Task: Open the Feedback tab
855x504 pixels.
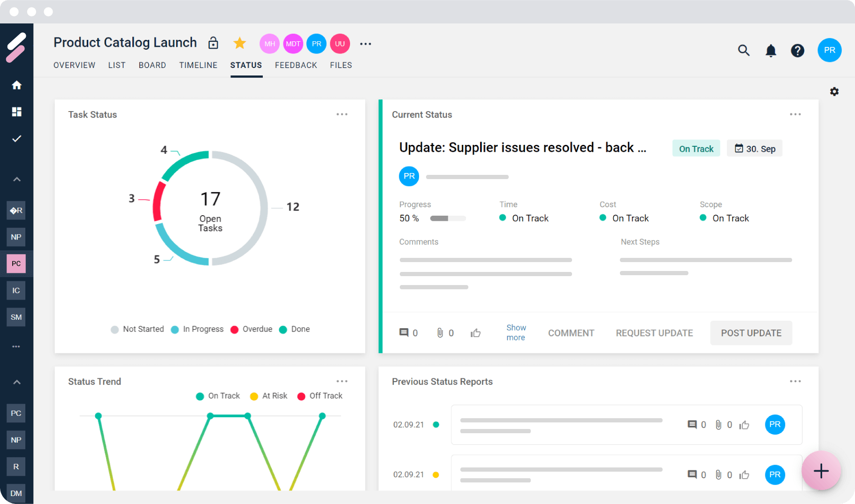Action: [x=296, y=65]
